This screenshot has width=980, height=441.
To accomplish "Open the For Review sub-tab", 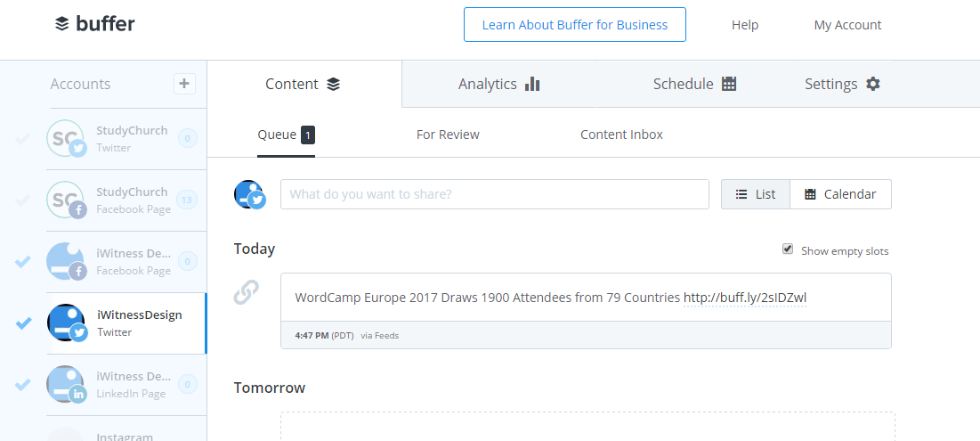I will (x=448, y=135).
